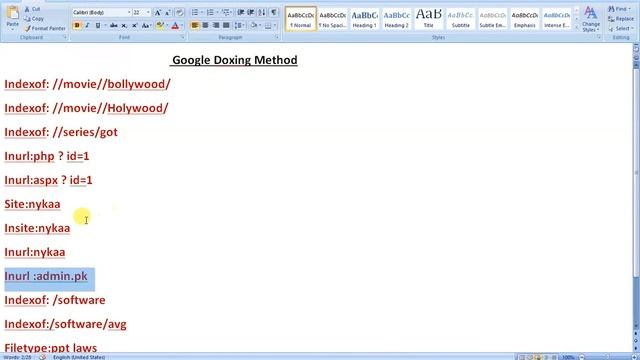Open the Clipboard dialog launcher
The width and height of the screenshot is (640, 360).
coord(64,37)
